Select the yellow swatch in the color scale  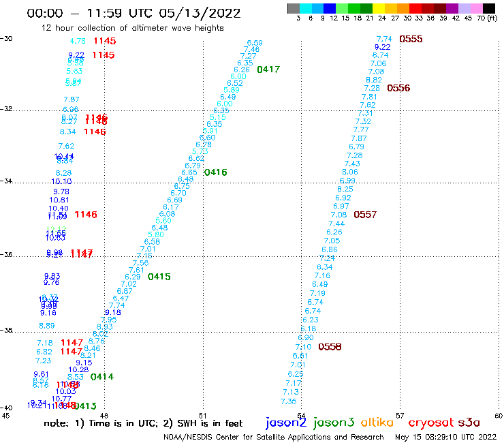pos(379,8)
